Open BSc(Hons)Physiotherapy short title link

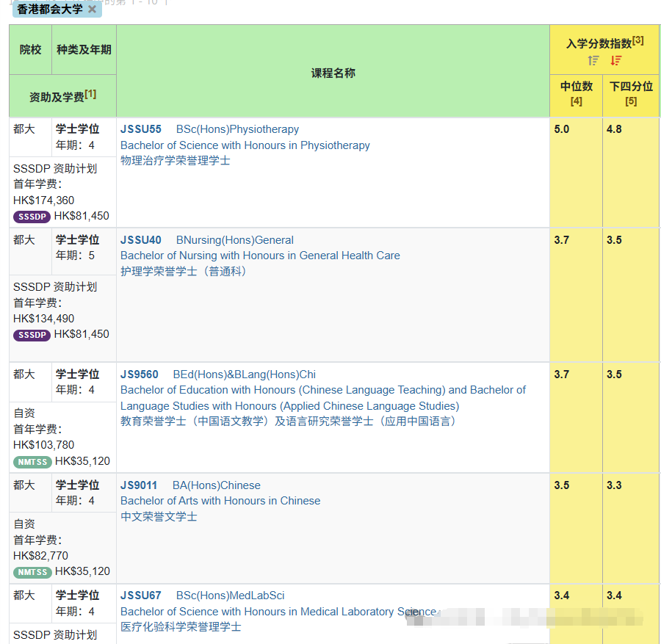[x=237, y=129]
